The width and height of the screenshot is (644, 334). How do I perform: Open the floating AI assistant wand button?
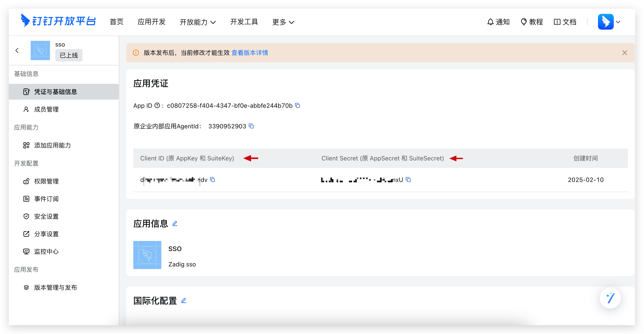[x=610, y=298]
